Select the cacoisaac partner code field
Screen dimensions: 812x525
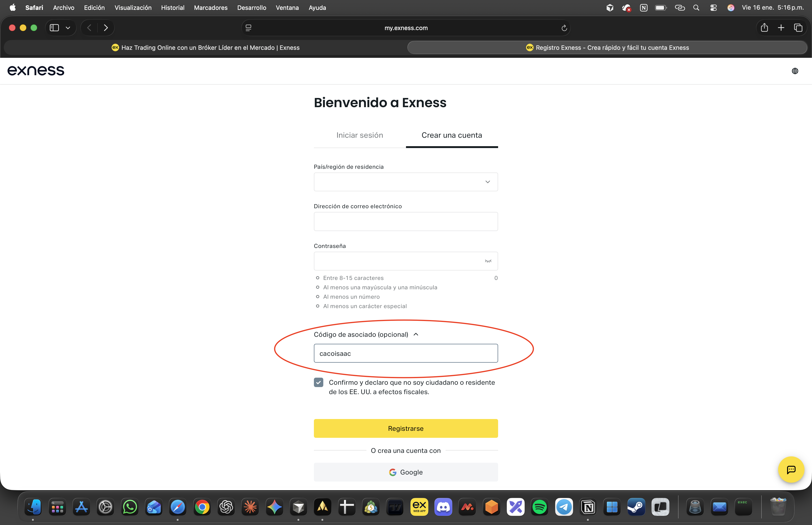tap(406, 353)
